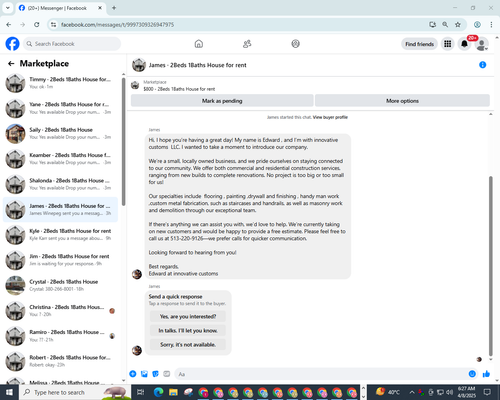Open Christina's conversation in the list

60,311
